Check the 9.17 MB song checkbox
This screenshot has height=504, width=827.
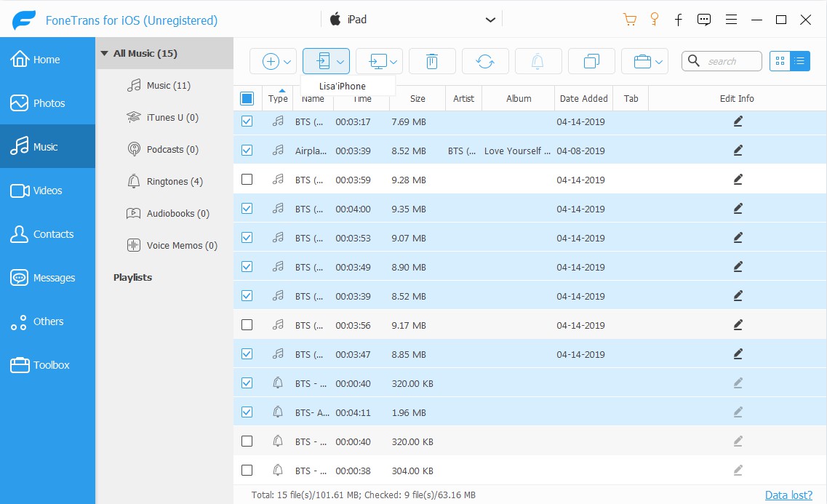pos(247,325)
